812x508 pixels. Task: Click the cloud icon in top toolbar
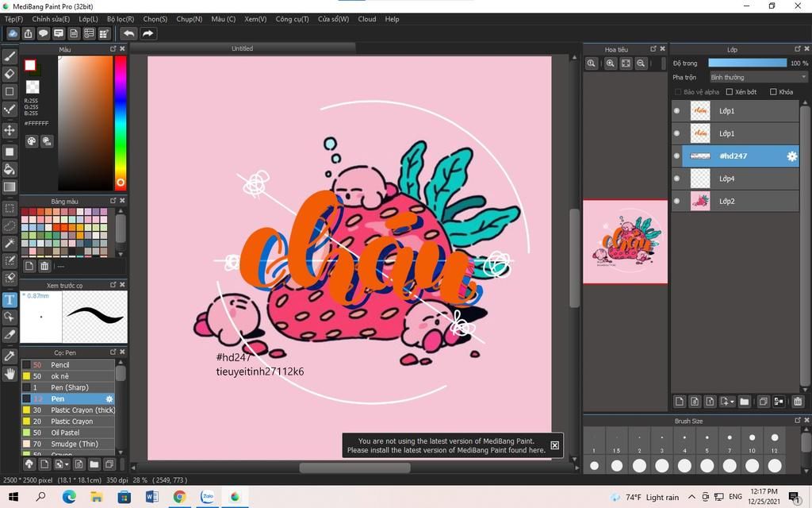click(x=13, y=33)
